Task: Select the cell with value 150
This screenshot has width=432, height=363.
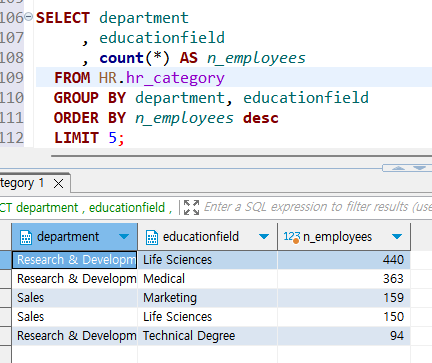Action: [344, 317]
